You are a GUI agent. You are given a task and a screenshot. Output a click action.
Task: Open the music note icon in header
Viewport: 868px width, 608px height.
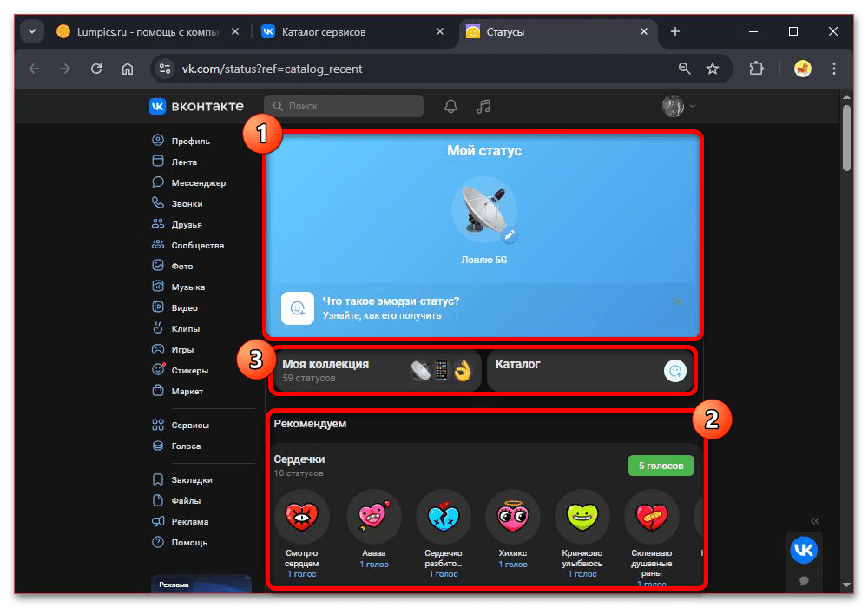coord(484,106)
